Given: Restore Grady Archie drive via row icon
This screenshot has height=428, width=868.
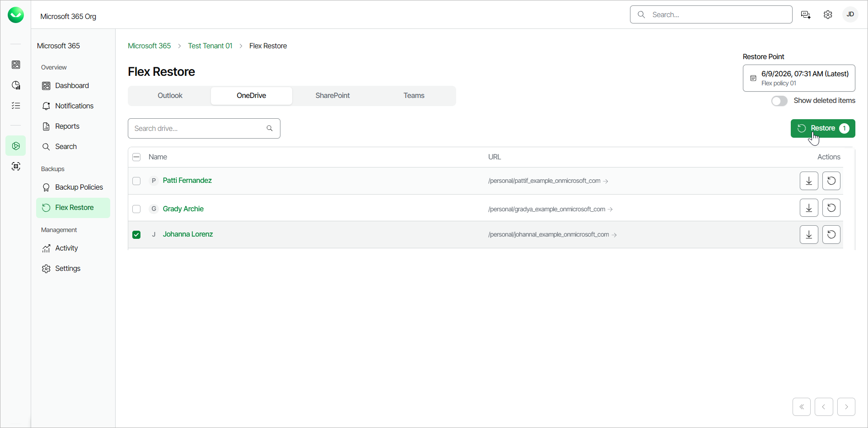Looking at the screenshot, I should click(x=831, y=208).
